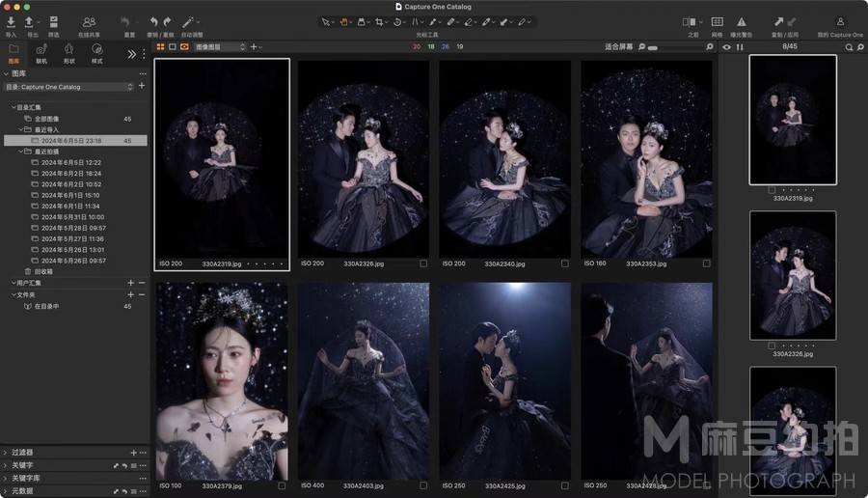This screenshot has width=868, height=498.
Task: Toggle the Grid (网格) overlay icon
Action: tap(717, 22)
